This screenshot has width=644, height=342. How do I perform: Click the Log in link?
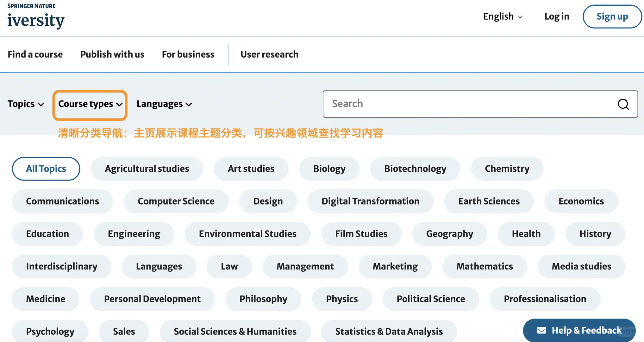pyautogui.click(x=557, y=16)
